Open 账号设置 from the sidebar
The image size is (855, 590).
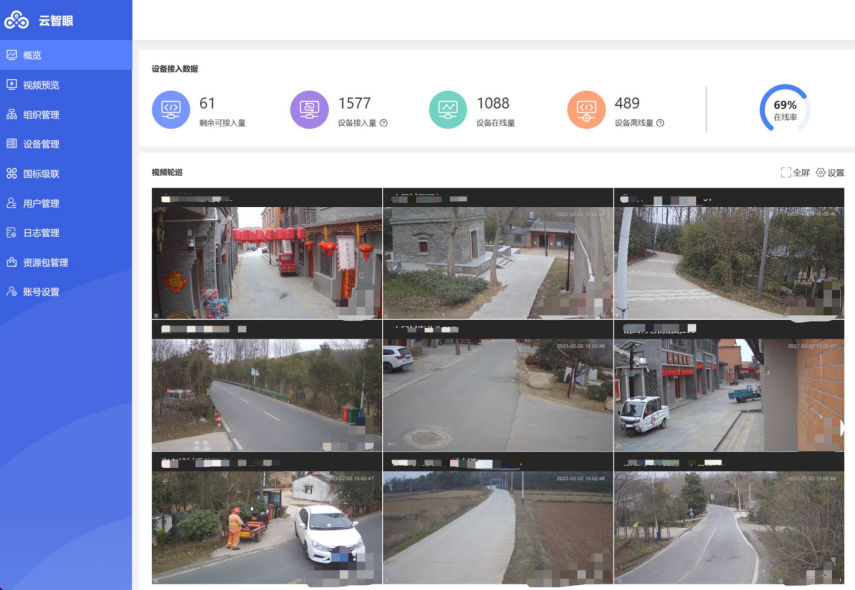pyautogui.click(x=41, y=292)
